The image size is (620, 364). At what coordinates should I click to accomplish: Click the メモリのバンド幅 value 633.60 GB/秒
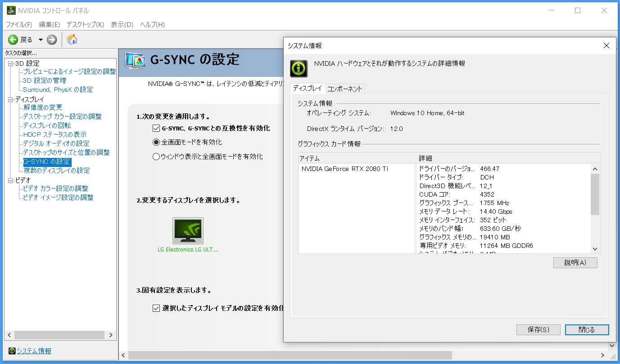(500, 229)
